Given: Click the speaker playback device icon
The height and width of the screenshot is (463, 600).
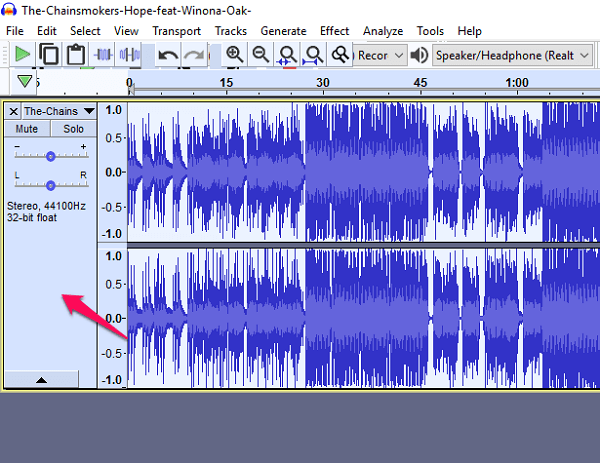Looking at the screenshot, I should 419,55.
